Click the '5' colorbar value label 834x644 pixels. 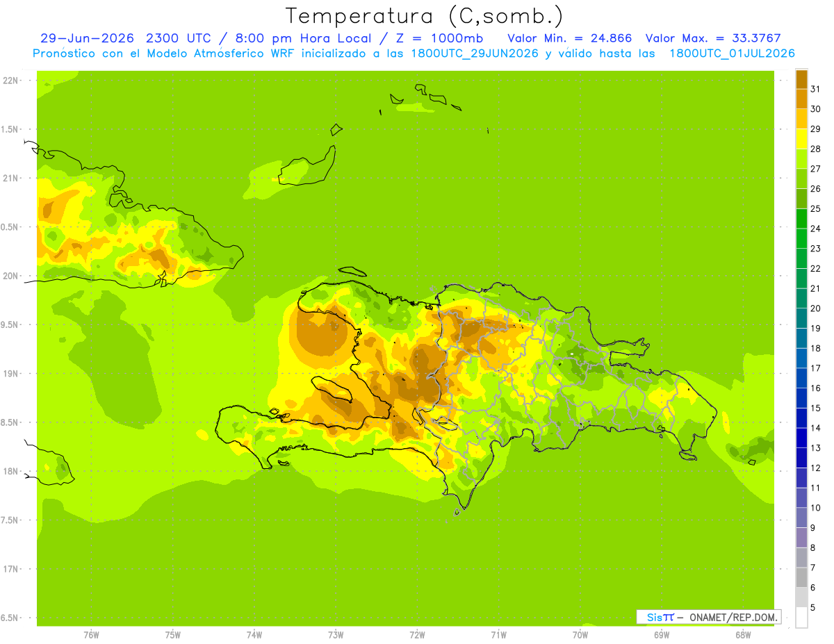(x=812, y=608)
